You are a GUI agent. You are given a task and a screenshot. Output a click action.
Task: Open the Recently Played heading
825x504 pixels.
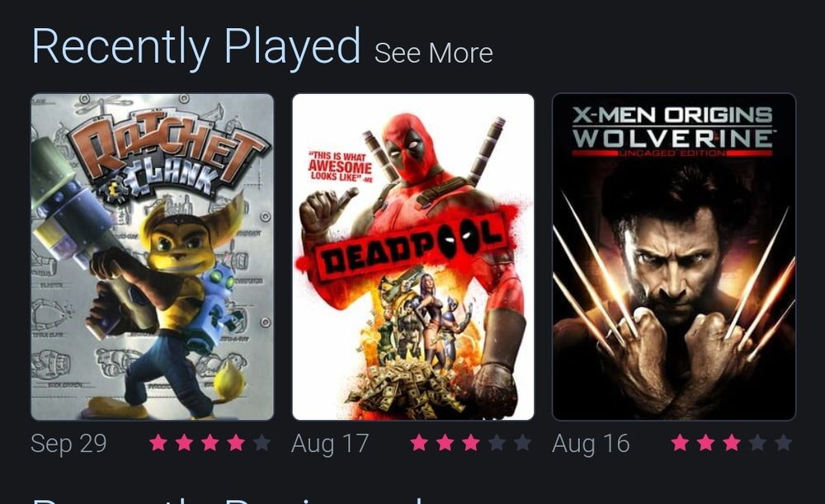(196, 47)
